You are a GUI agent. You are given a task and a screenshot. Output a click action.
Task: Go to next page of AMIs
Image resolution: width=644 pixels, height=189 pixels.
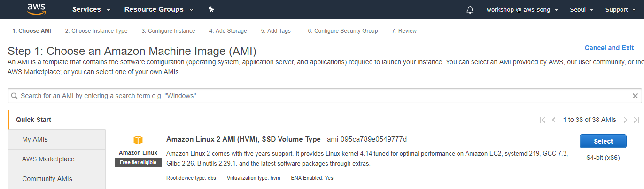pyautogui.click(x=626, y=120)
